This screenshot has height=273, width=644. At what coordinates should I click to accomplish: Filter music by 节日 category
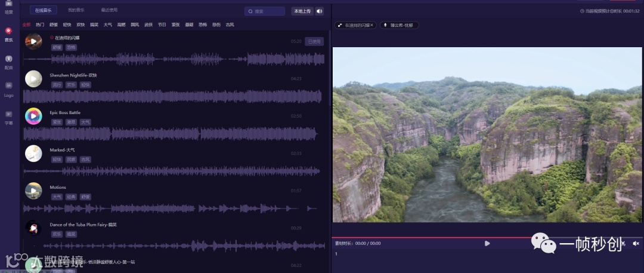162,24
